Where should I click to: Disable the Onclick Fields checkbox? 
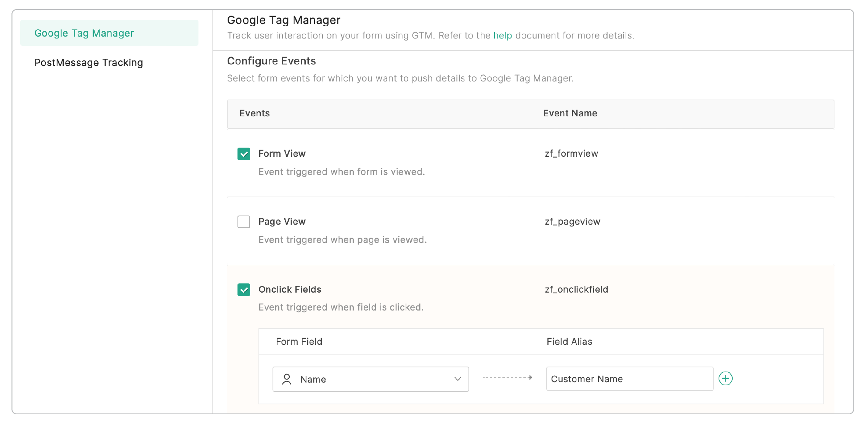244,290
